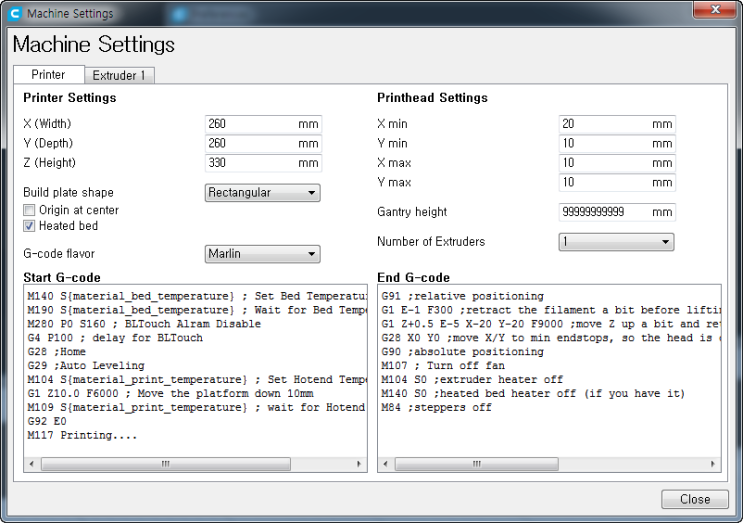743x523 pixels.
Task: Click 'M107 ; Turn off fan' line
Action: click(443, 366)
